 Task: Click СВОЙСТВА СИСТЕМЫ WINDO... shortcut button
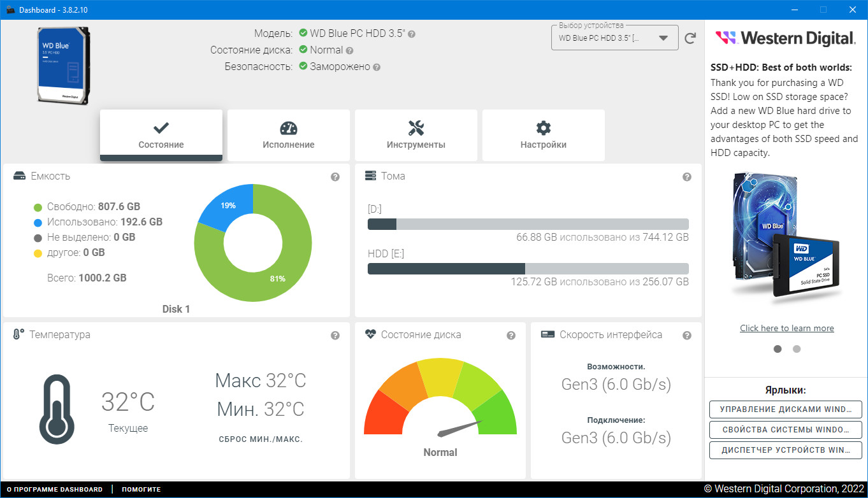(x=786, y=430)
